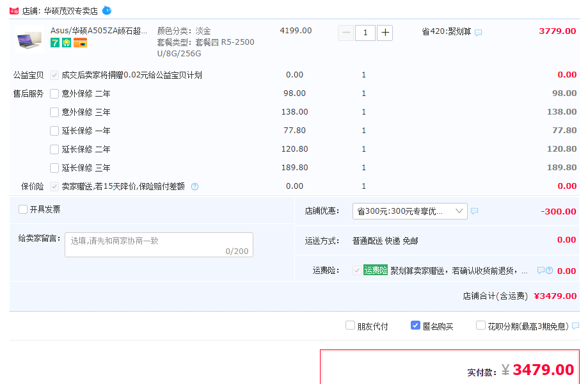
Task: Enable 朋友代付 checkbox
Action: click(x=350, y=325)
